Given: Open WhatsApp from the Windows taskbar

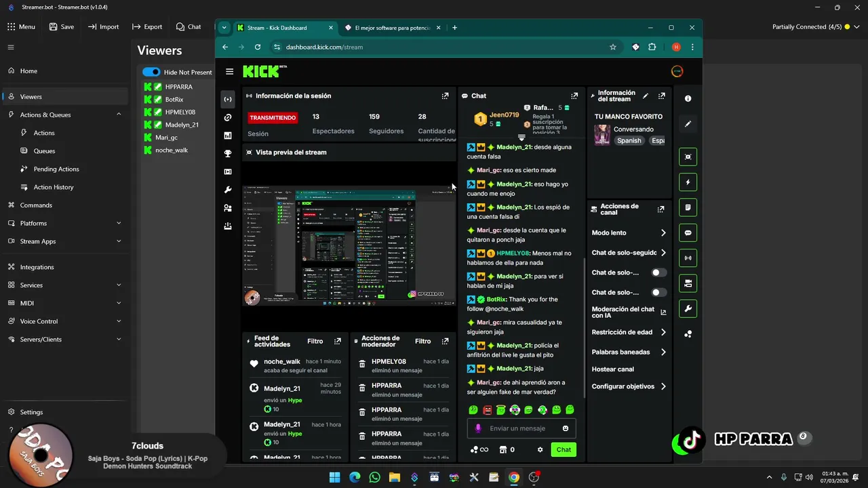Looking at the screenshot, I should (x=375, y=477).
